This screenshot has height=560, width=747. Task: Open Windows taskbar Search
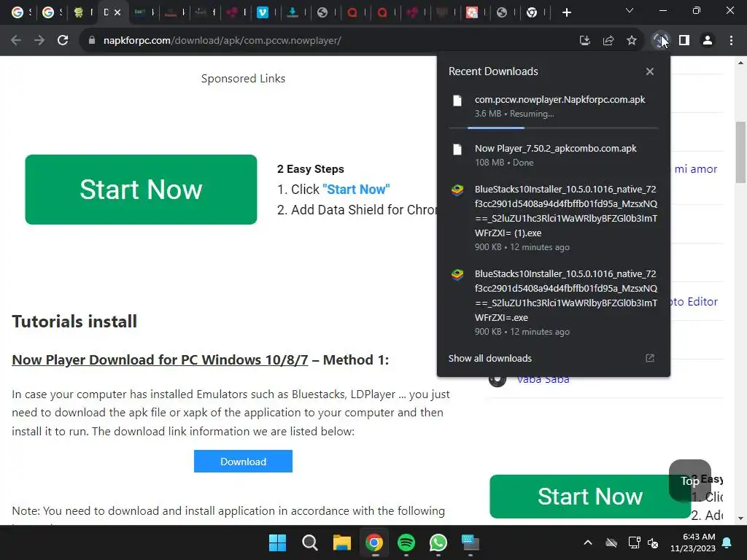point(309,542)
